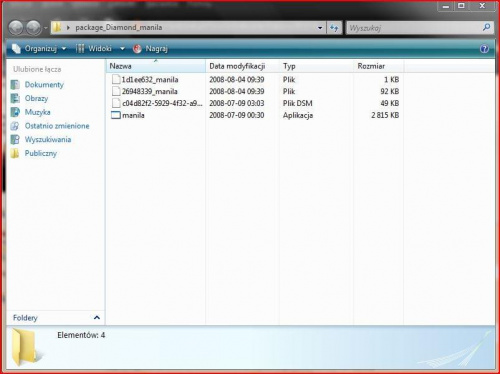Screen dimensions: 500x374
Task: Click the Ostatnio zmienione sidebar icon
Action: point(15,126)
